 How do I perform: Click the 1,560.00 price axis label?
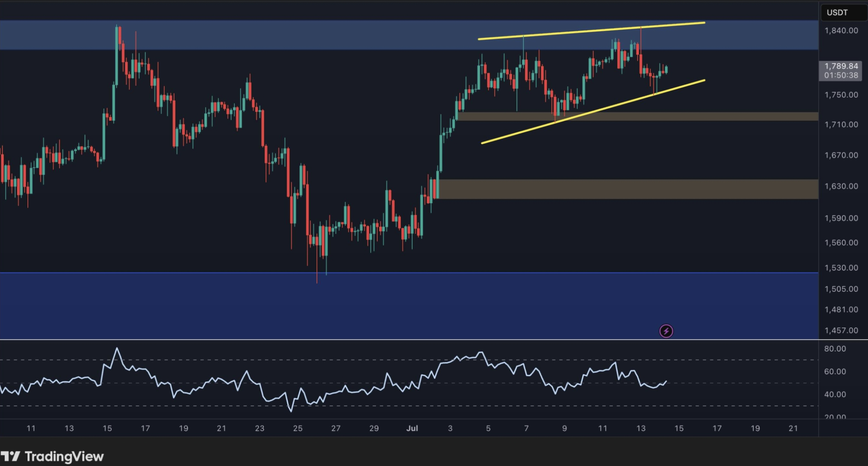tap(841, 243)
